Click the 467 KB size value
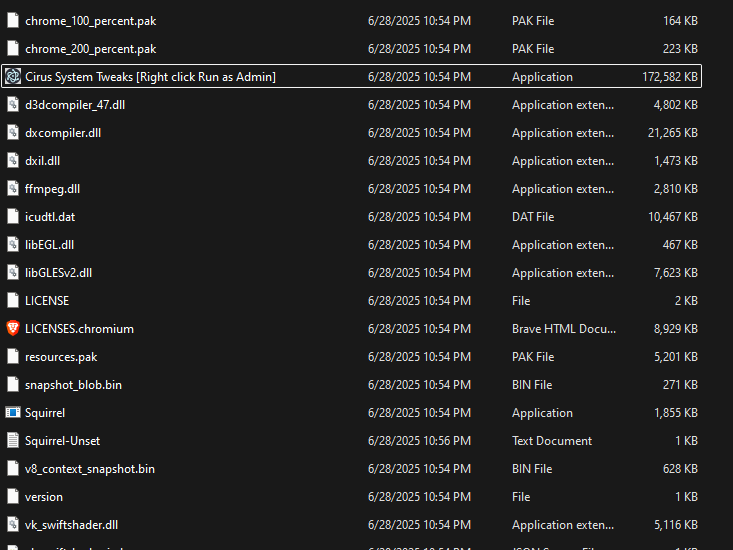This screenshot has width=733, height=550. (x=680, y=245)
